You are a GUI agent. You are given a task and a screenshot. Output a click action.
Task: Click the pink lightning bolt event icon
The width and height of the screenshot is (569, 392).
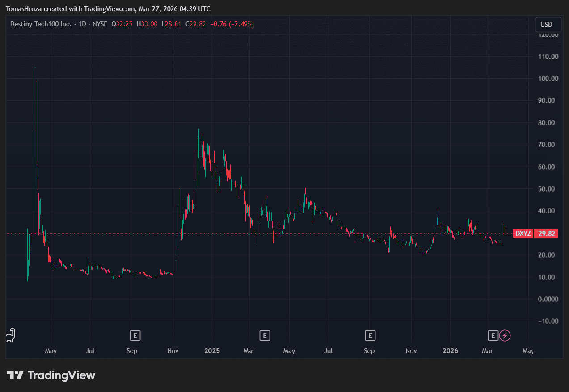[x=505, y=335]
